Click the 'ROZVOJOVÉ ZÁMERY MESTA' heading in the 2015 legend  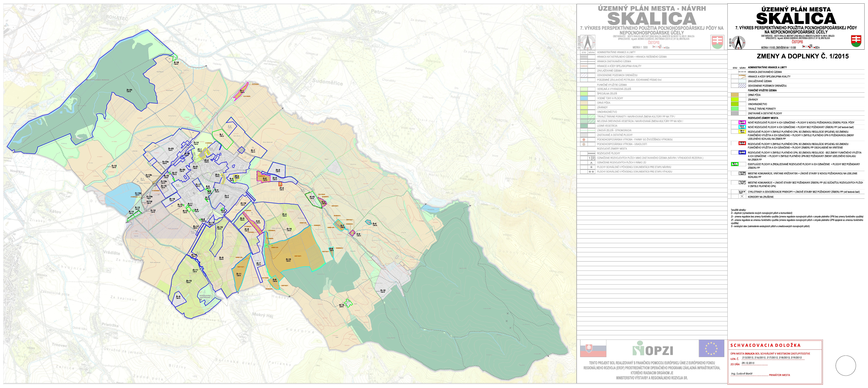click(763, 118)
